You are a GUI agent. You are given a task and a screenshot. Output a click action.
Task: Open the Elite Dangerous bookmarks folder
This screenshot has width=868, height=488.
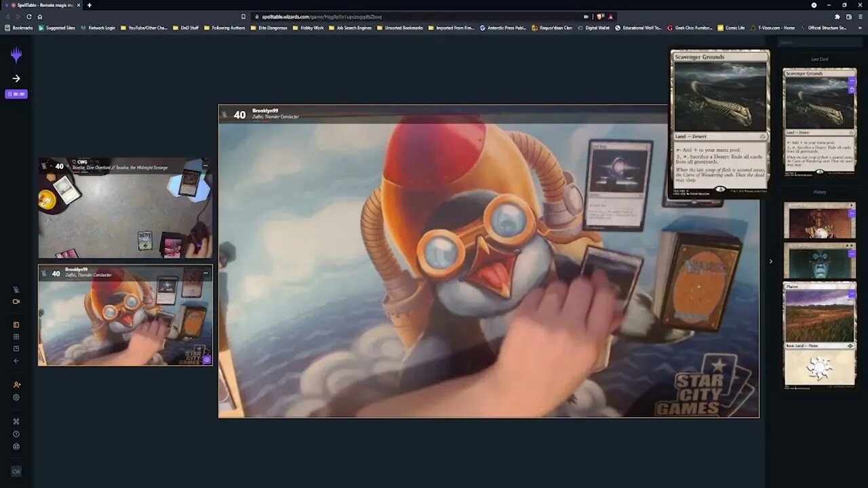(x=269, y=28)
